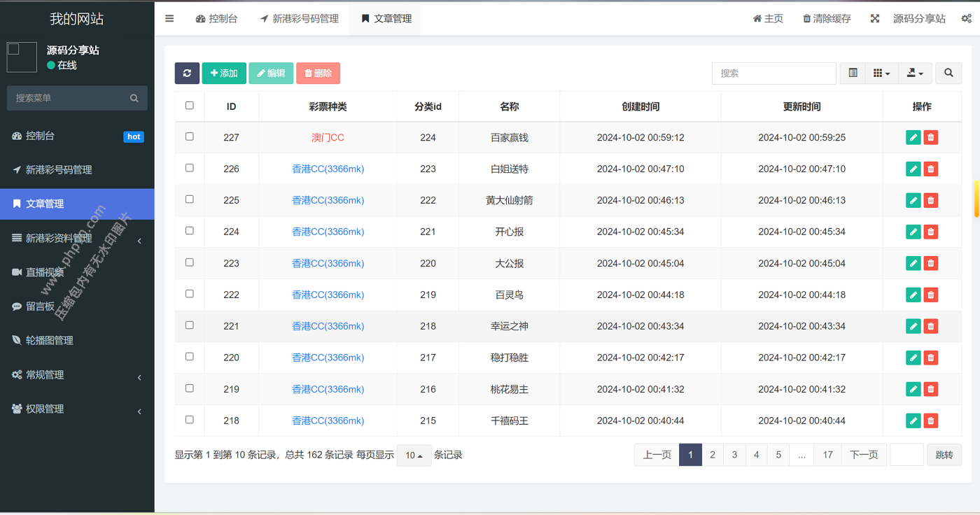Viewport: 980px width, 515px height.
Task: Toggle table card view icon
Action: coord(853,73)
